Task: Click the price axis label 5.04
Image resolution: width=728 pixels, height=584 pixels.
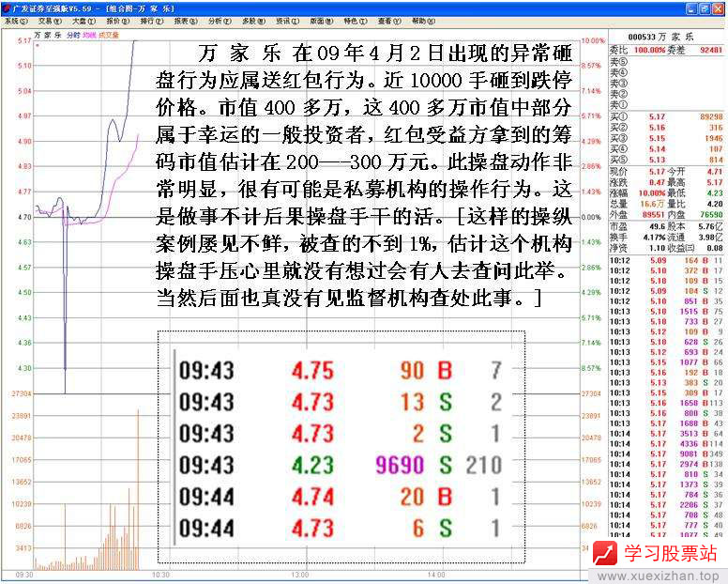Action: click(x=24, y=91)
